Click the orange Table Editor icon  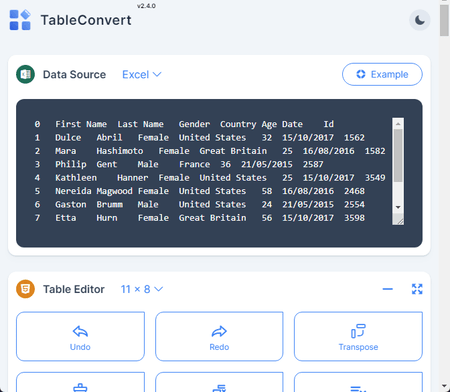(25, 289)
